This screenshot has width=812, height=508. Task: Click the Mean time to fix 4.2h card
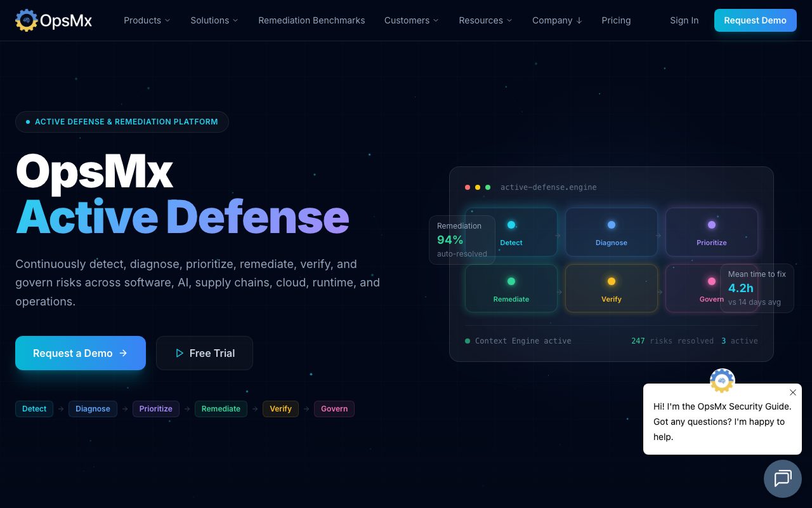click(x=757, y=288)
